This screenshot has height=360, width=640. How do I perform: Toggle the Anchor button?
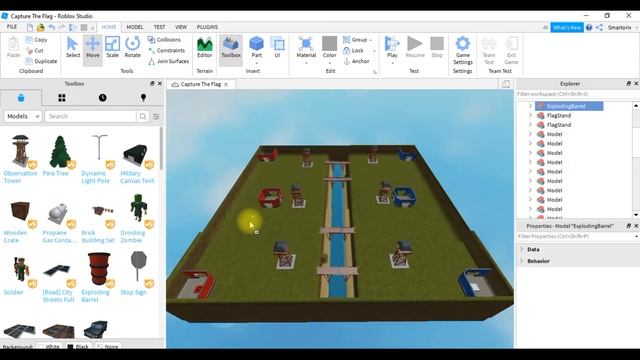(x=356, y=61)
